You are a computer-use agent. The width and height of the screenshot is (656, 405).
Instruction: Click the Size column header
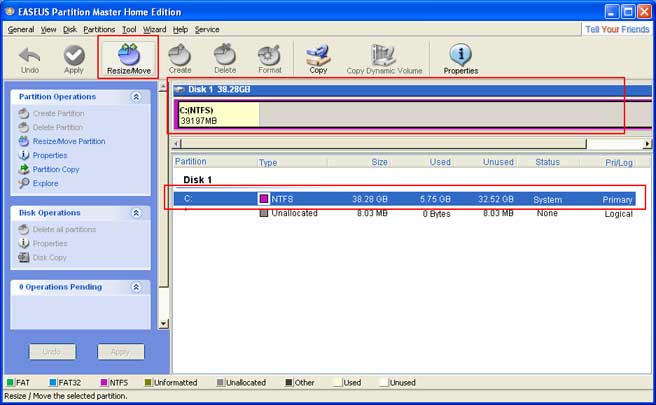coord(379,162)
